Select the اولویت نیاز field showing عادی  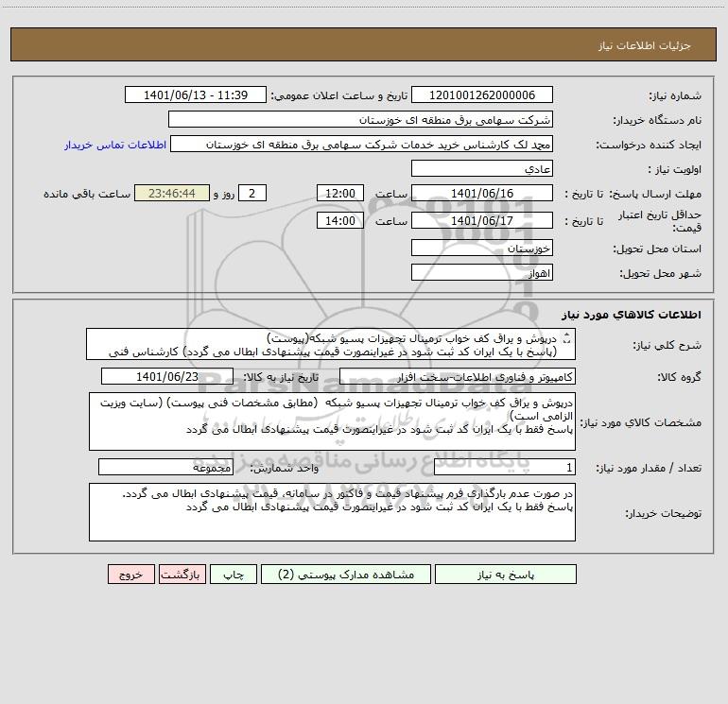[482, 168]
